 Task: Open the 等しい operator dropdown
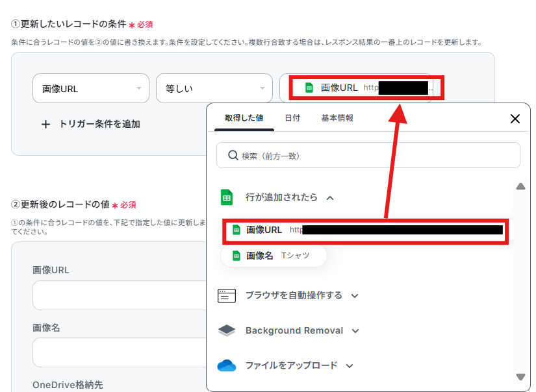click(214, 88)
